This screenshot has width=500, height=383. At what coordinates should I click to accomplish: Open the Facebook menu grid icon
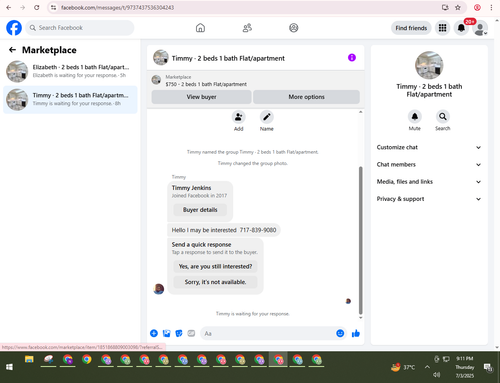pyautogui.click(x=442, y=28)
